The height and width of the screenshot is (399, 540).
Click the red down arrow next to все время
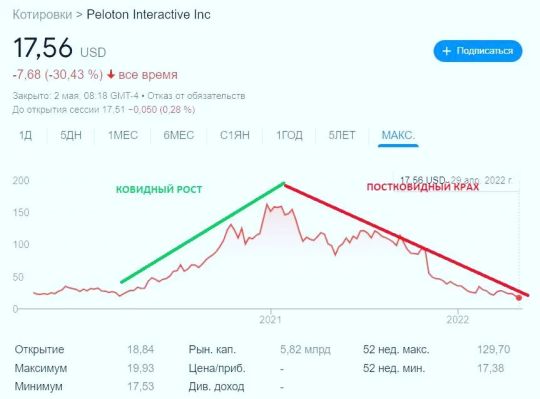click(111, 74)
